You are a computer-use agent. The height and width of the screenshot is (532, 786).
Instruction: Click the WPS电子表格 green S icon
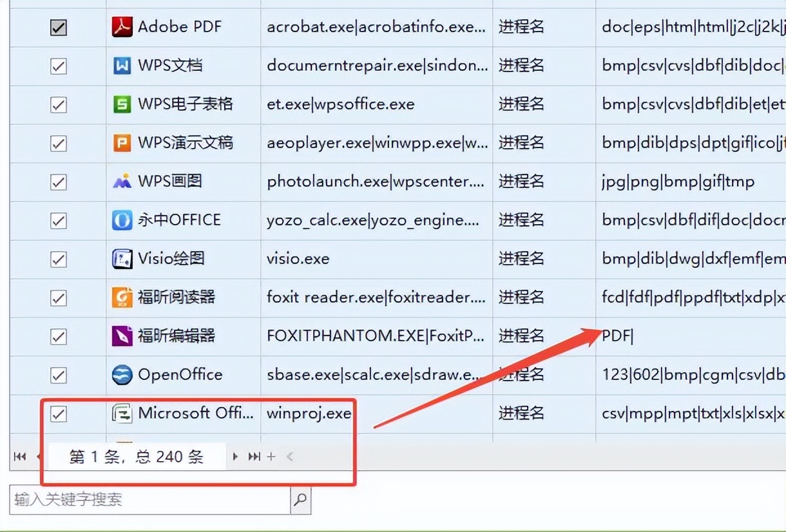click(122, 104)
